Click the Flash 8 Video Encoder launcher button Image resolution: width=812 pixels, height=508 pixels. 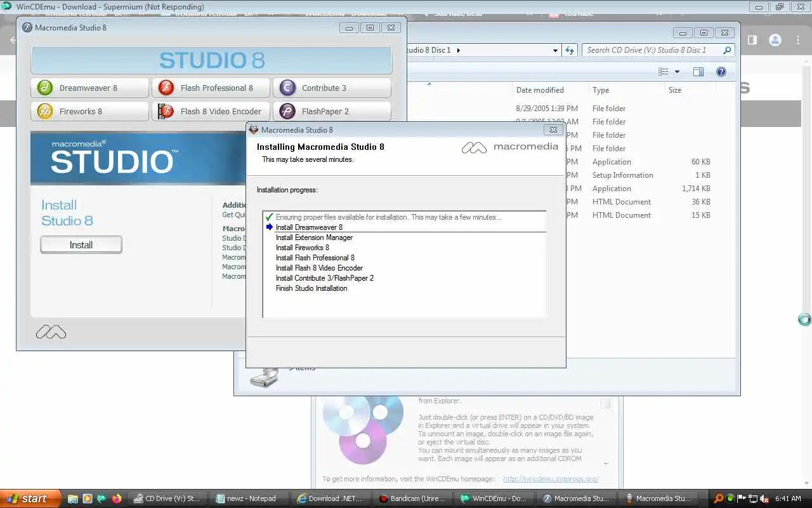point(211,111)
